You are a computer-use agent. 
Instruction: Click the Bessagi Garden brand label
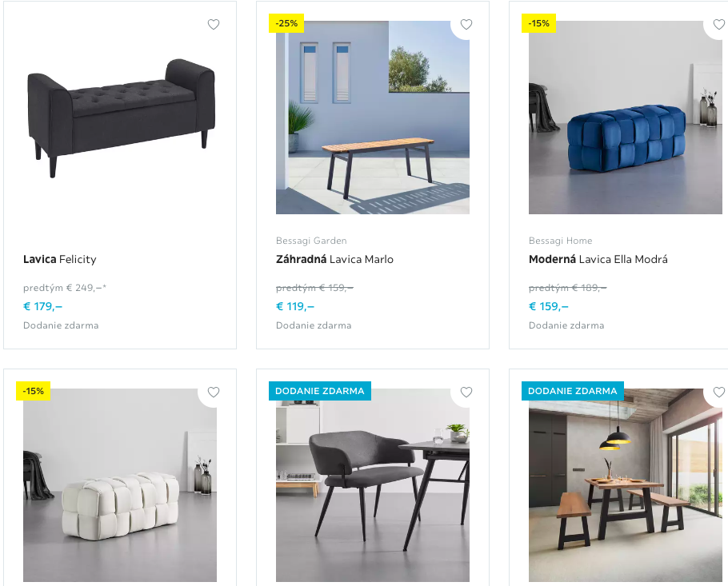(x=311, y=241)
